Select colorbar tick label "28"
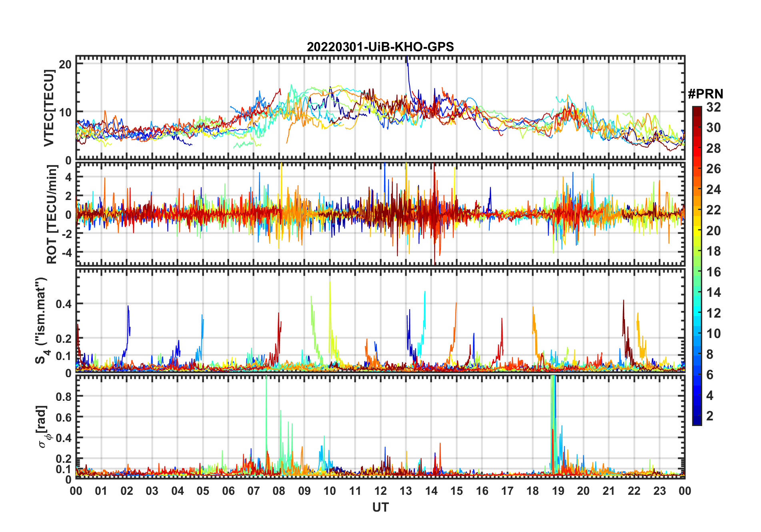Image resolution: width=761 pixels, height=532 pixels. point(713,148)
